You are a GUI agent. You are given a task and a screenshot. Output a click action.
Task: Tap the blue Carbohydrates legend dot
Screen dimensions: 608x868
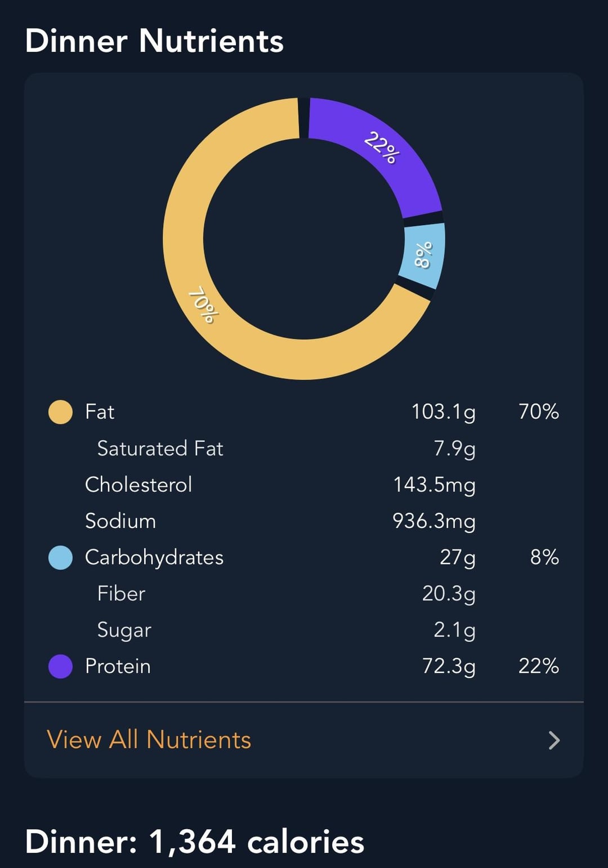pyautogui.click(x=60, y=557)
